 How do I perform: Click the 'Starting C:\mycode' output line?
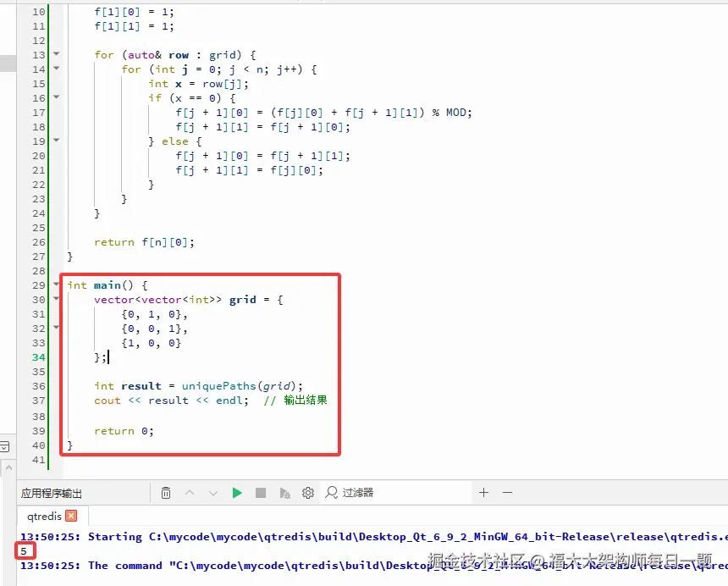point(374,537)
